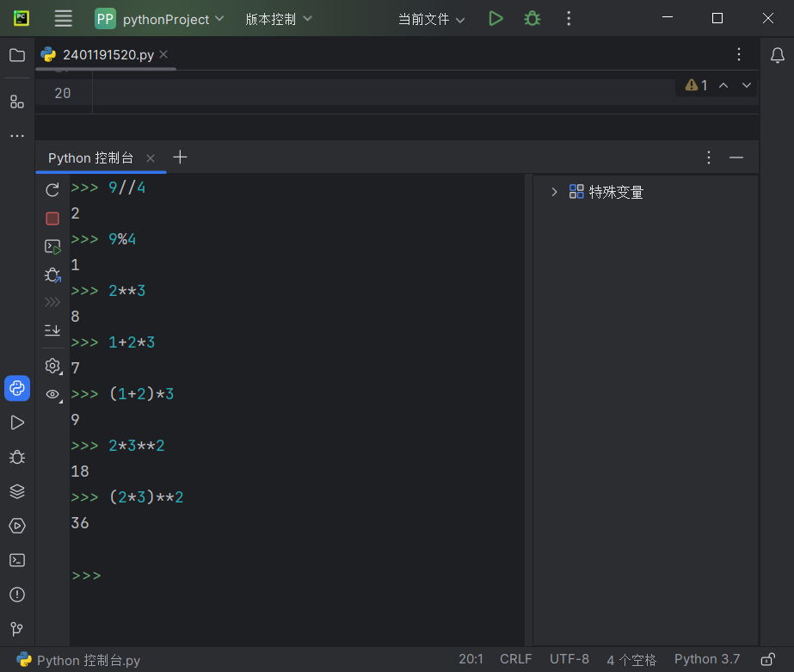
Task: Rerun the Python console
Action: pyautogui.click(x=52, y=190)
